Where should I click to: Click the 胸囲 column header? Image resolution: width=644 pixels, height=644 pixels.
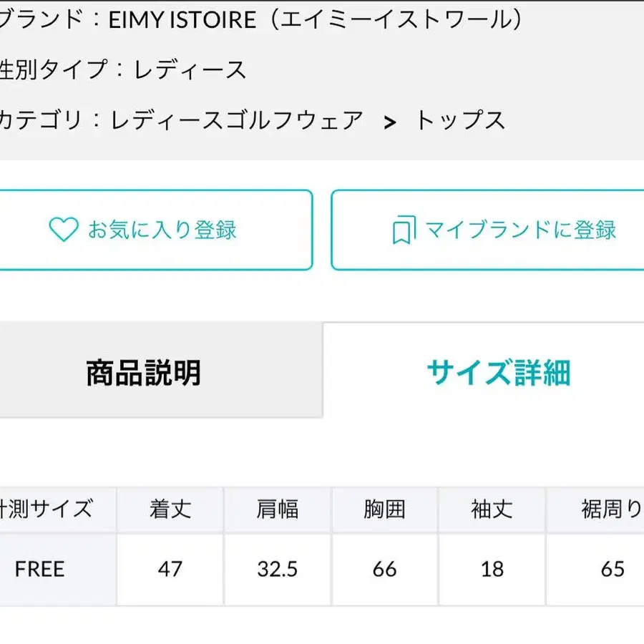point(384,509)
